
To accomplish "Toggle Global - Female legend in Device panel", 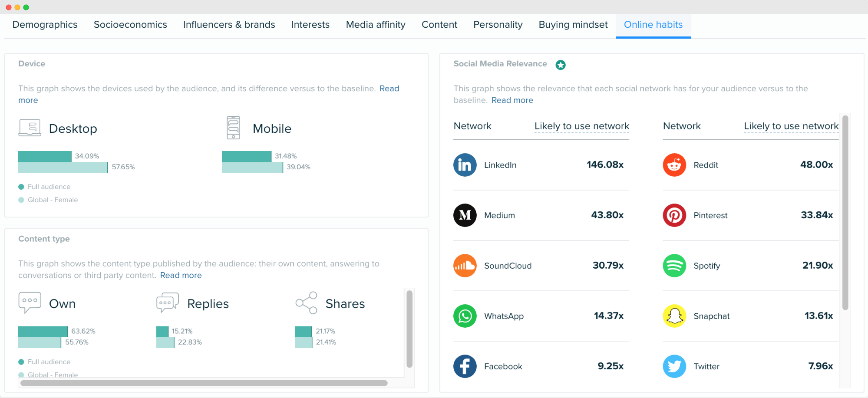I will pyautogui.click(x=48, y=200).
